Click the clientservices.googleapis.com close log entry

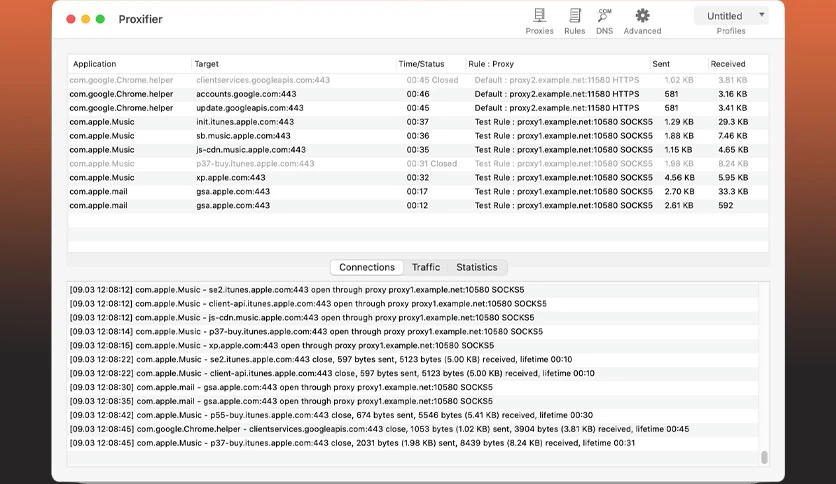(413, 429)
